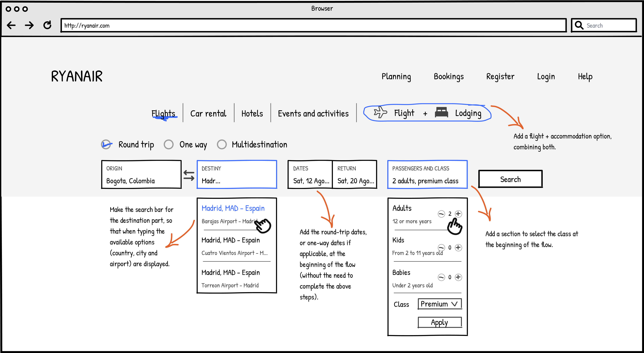Click the browser back arrow
The width and height of the screenshot is (644, 353).
[11, 25]
